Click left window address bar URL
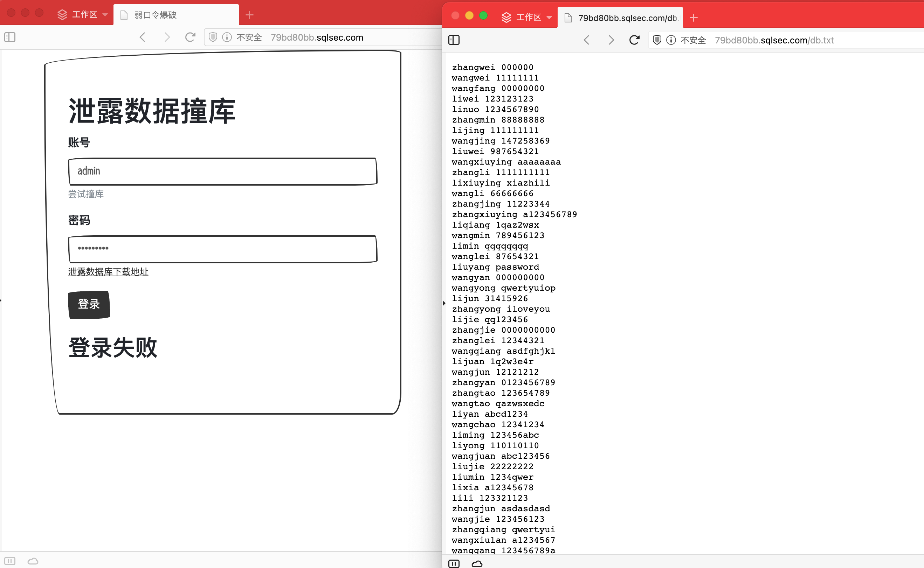Viewport: 924px width, 568px height. (x=317, y=37)
